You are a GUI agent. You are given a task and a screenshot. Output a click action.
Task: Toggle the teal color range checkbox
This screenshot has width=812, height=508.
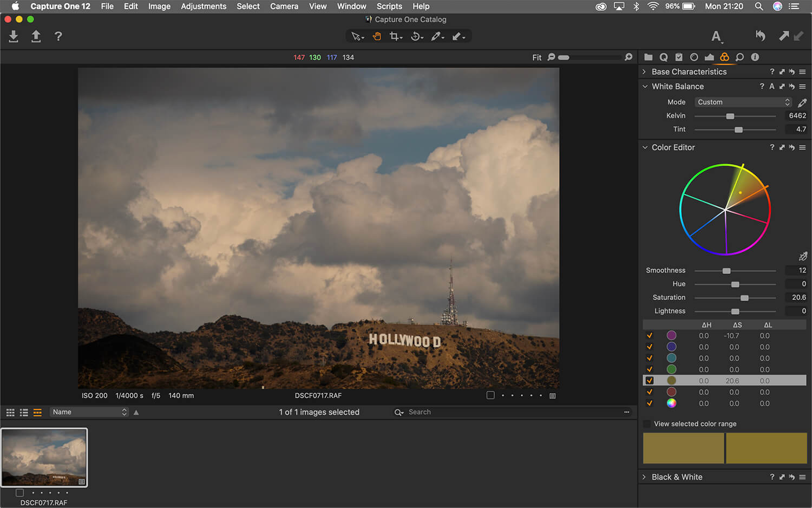coord(650,359)
